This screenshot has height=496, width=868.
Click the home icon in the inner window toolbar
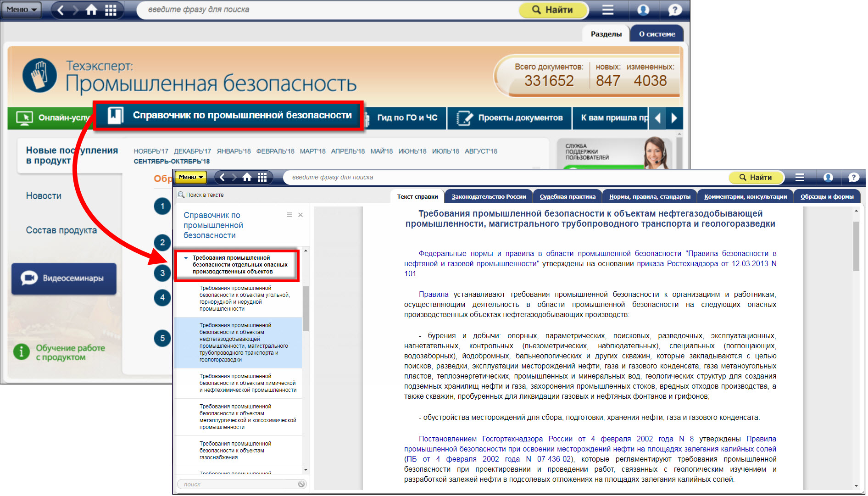247,178
